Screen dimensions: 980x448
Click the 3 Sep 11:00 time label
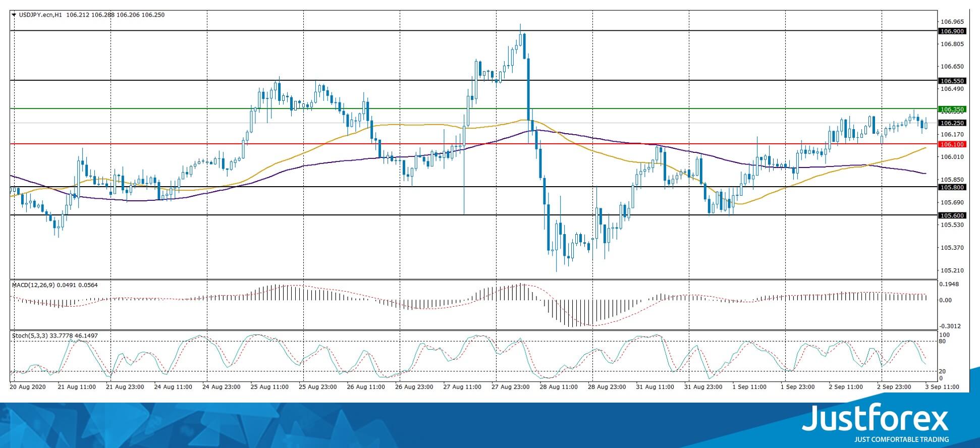click(942, 387)
